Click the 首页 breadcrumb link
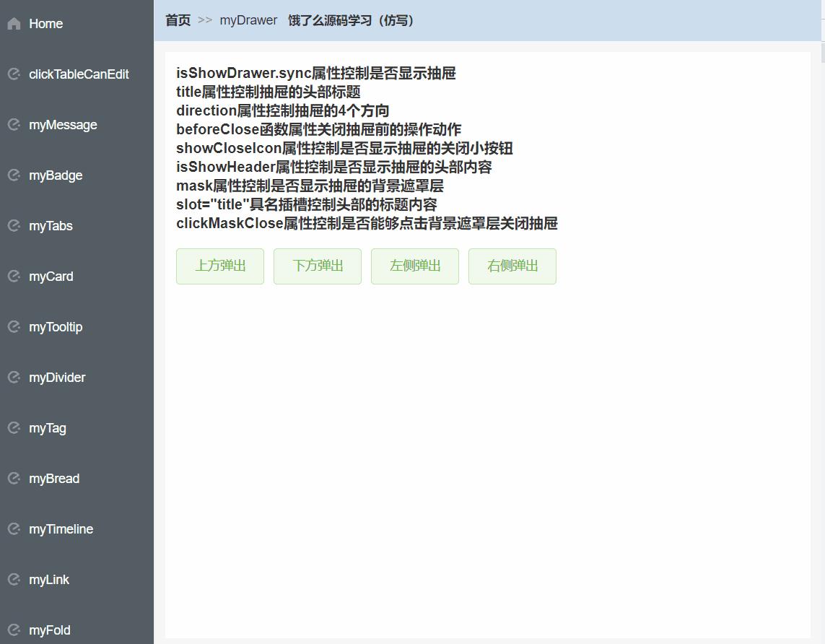 pyautogui.click(x=178, y=20)
